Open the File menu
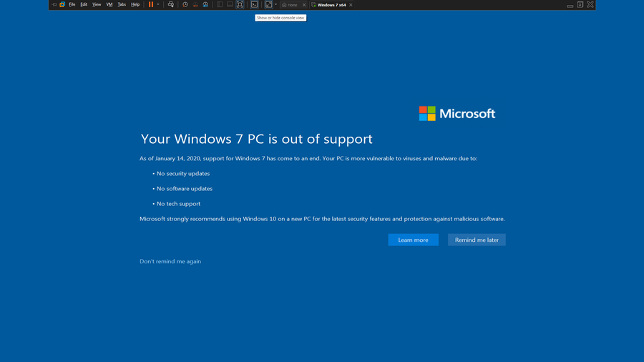This screenshot has width=644, height=362. click(x=72, y=4)
